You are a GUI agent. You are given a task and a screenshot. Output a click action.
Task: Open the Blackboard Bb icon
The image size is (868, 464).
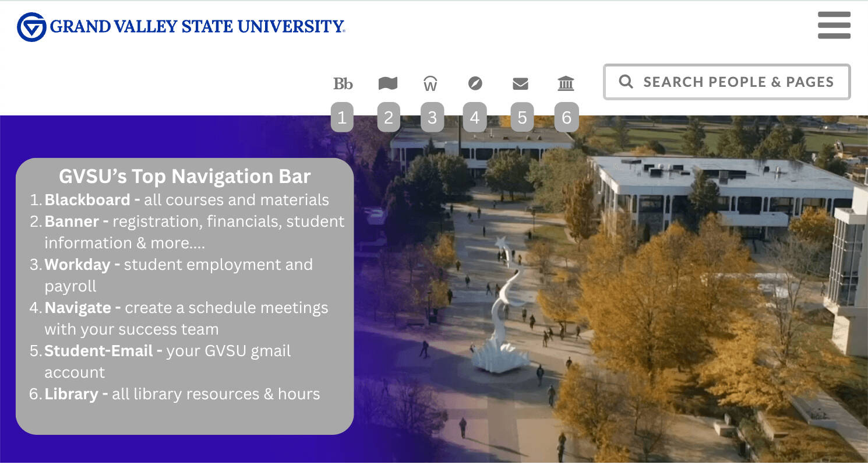pyautogui.click(x=343, y=83)
